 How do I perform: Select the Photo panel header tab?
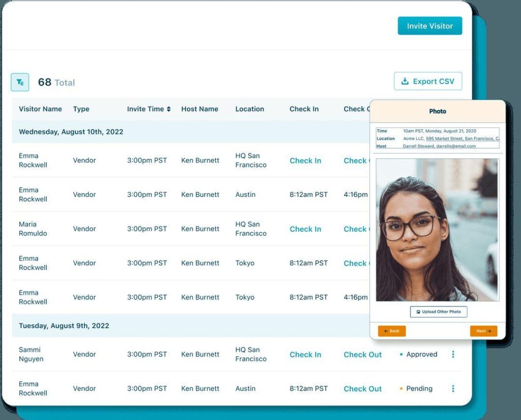[x=438, y=111]
